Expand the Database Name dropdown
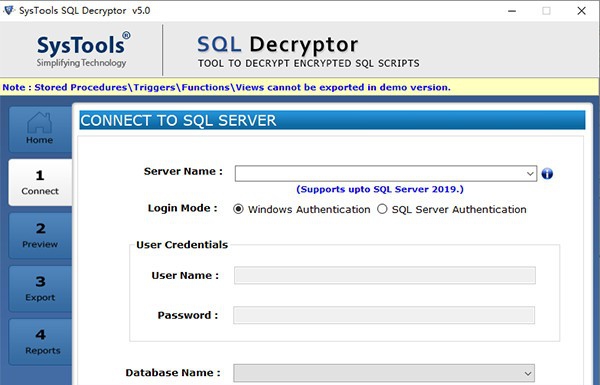Screen dimensions: 600x385 [x=384, y=373]
